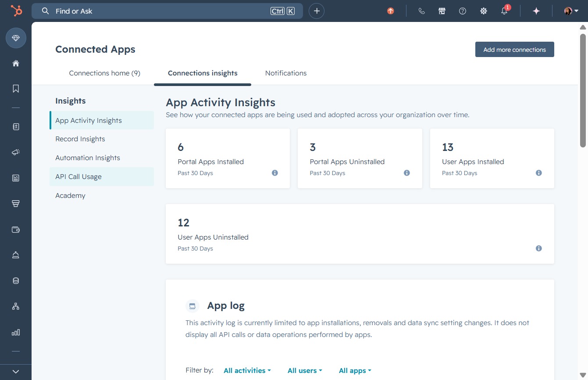
Task: Click the scrollbar up arrow
Action: click(583, 27)
